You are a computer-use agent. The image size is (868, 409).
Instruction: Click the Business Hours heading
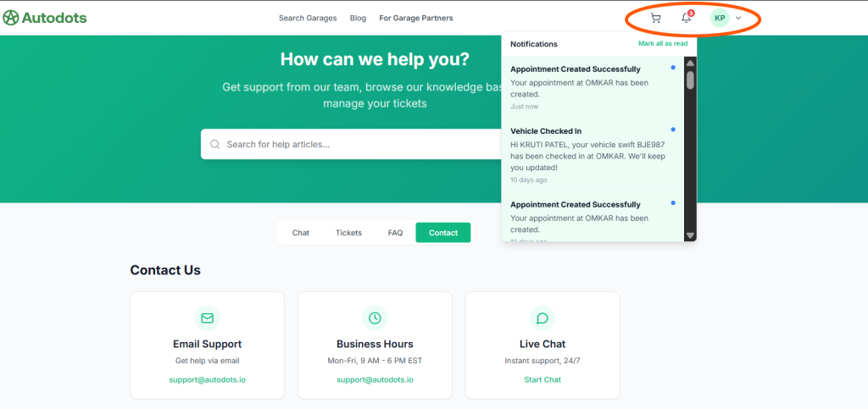(x=375, y=344)
